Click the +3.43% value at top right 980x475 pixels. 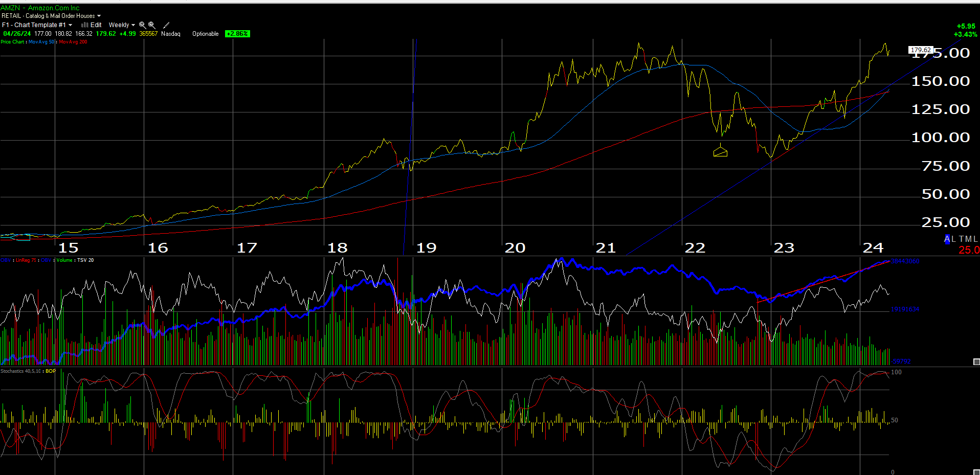point(965,34)
